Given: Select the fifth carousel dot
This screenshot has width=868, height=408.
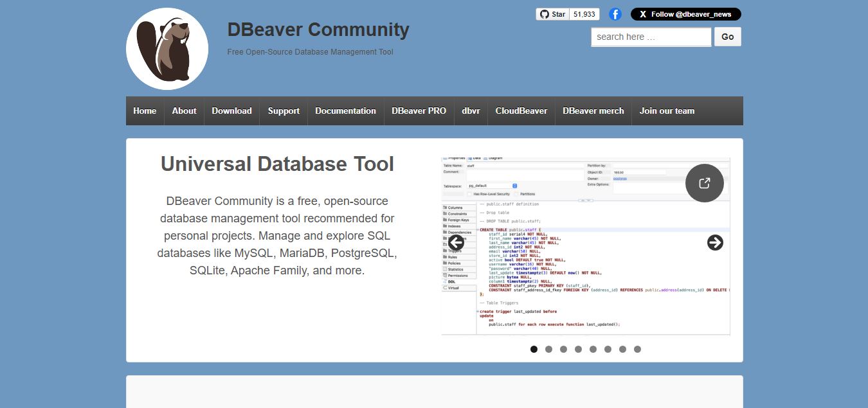Looking at the screenshot, I should coord(593,350).
